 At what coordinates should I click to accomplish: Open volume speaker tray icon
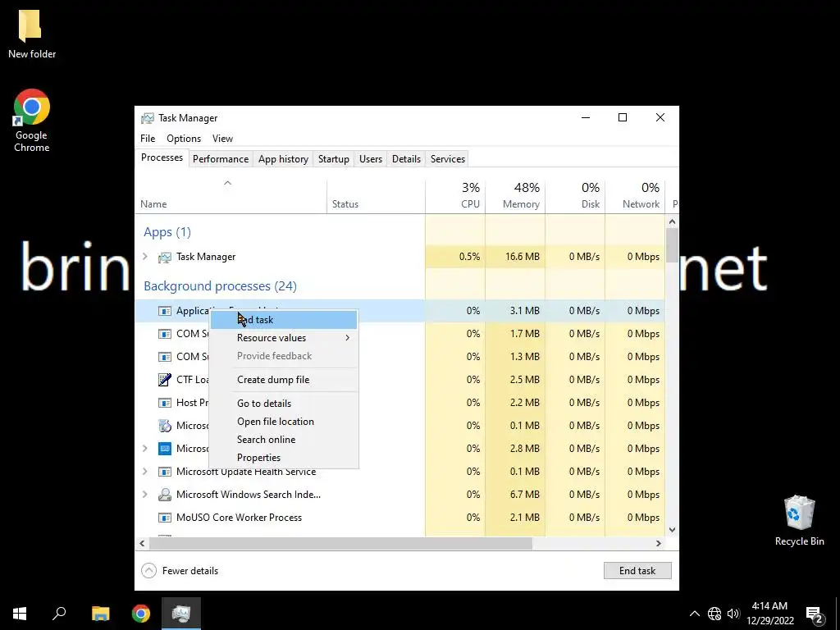(x=733, y=614)
